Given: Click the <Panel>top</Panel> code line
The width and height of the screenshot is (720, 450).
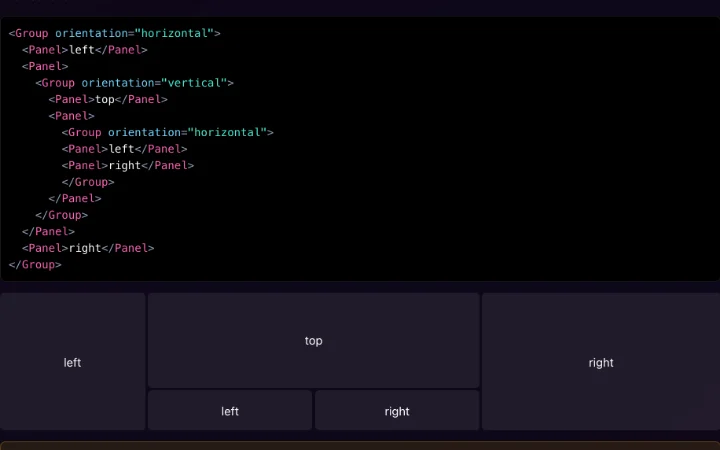Looking at the screenshot, I should 108,99.
